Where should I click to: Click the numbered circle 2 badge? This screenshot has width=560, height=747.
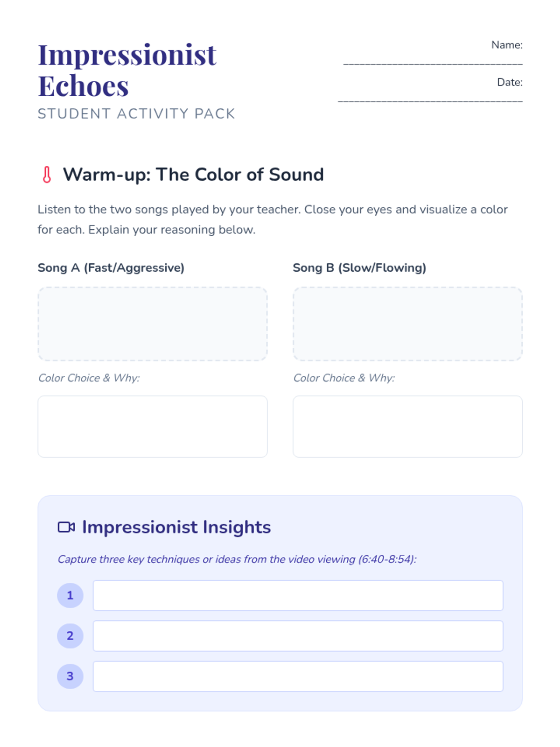(70, 636)
